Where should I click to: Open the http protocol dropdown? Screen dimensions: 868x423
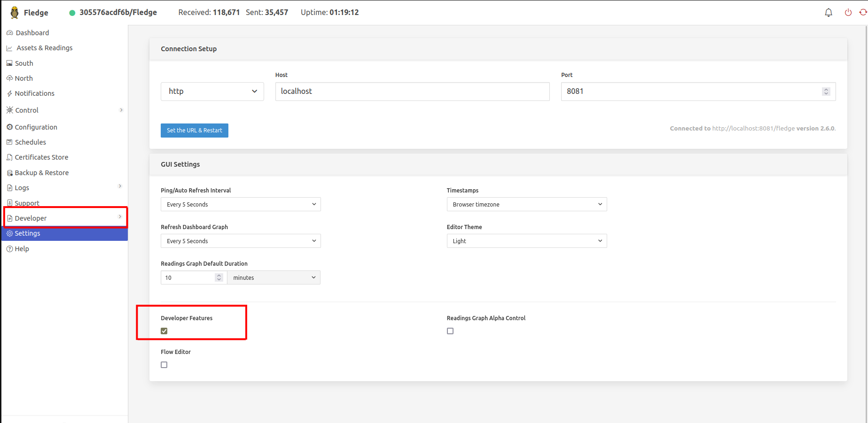click(x=212, y=92)
